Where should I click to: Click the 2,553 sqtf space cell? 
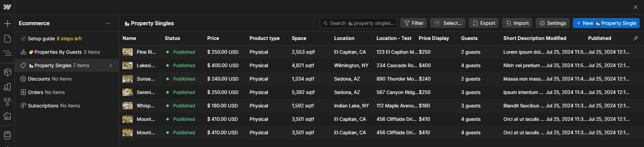(x=303, y=52)
